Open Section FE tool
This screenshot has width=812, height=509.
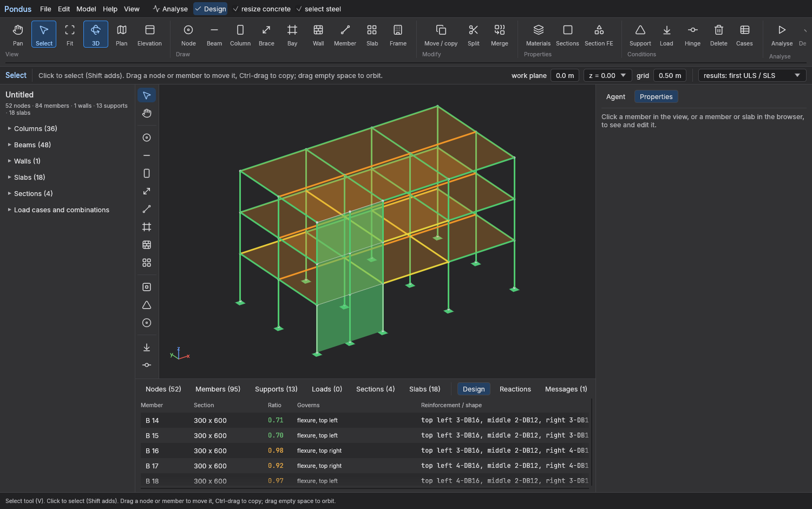point(599,34)
